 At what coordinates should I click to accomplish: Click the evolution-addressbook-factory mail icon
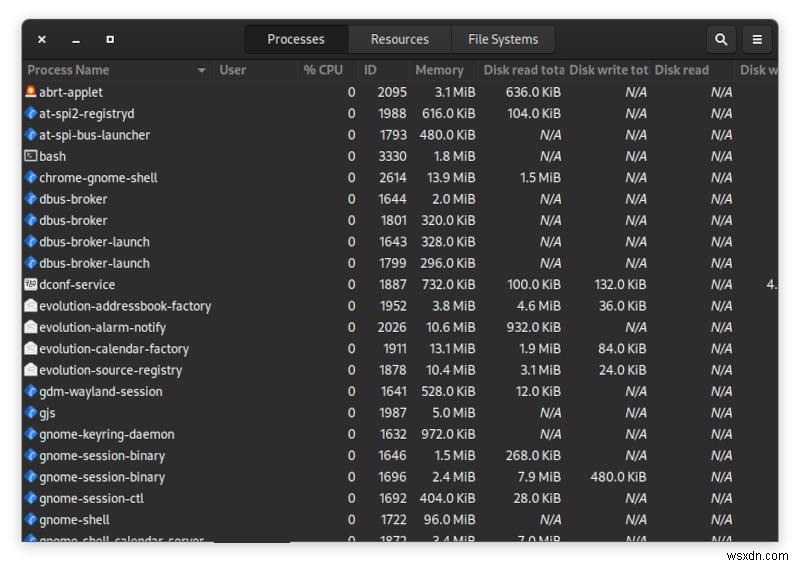31,306
